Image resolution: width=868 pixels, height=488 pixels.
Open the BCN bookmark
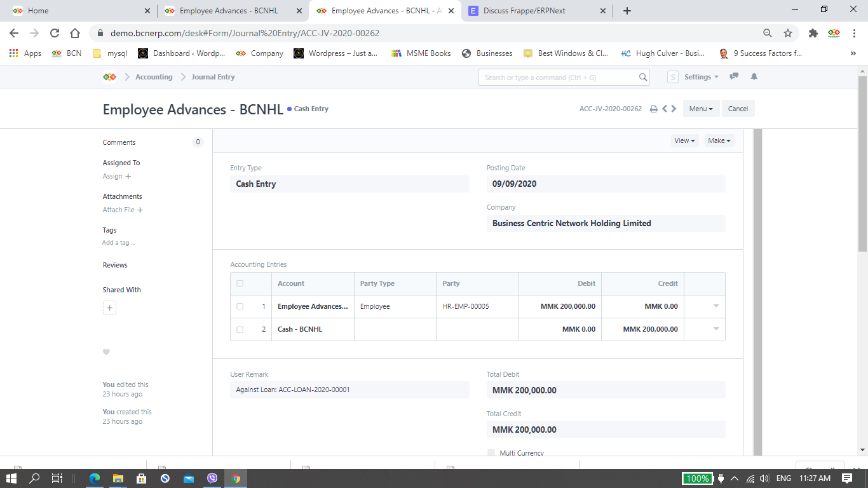[67, 53]
